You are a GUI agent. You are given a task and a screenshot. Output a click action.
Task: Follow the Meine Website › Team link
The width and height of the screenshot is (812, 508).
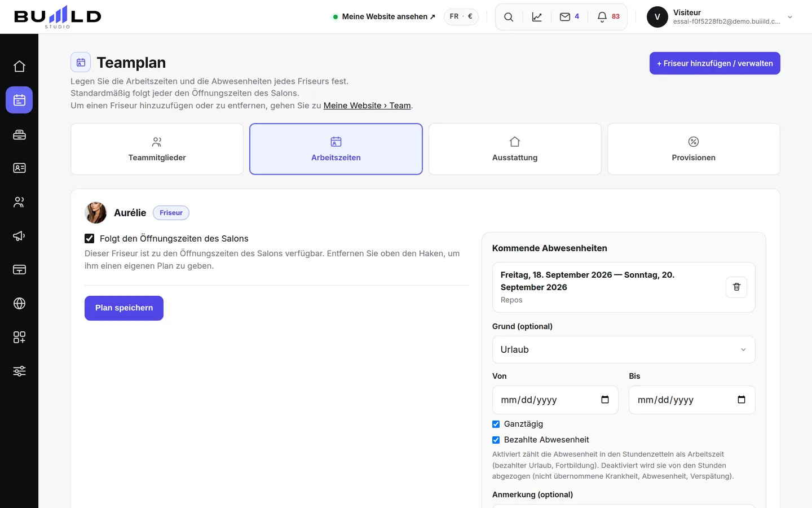(x=367, y=106)
